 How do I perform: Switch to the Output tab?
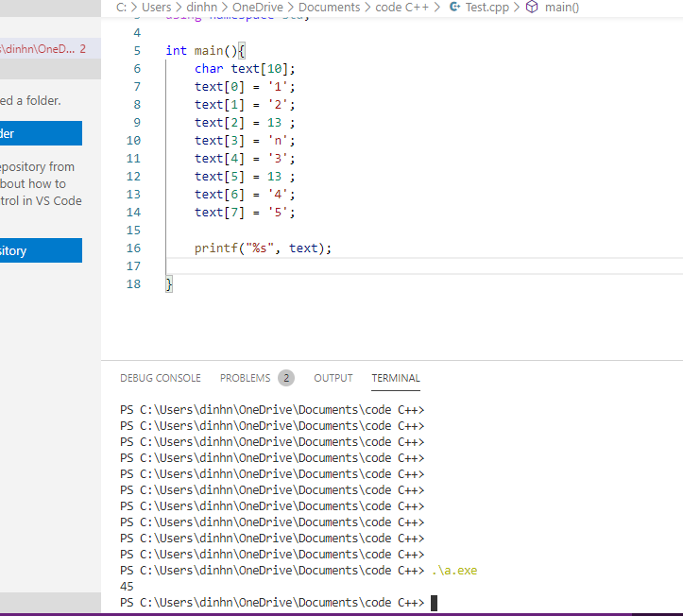333,378
